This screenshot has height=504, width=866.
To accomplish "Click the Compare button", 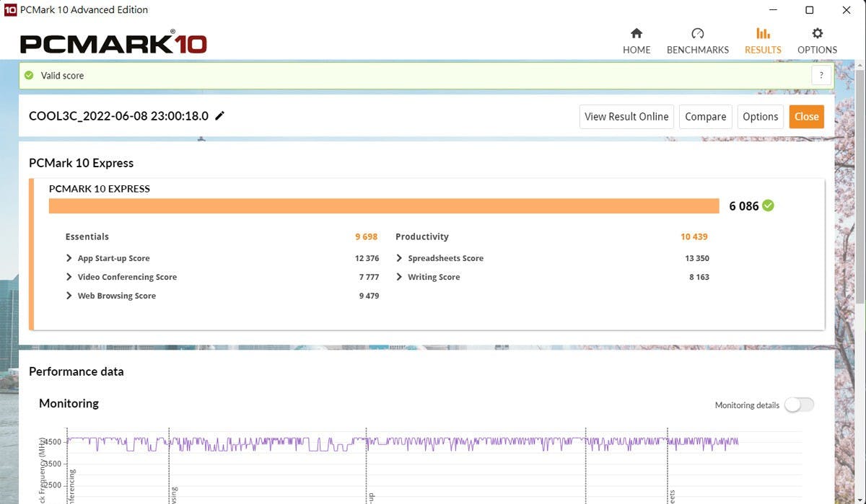I will click(705, 117).
